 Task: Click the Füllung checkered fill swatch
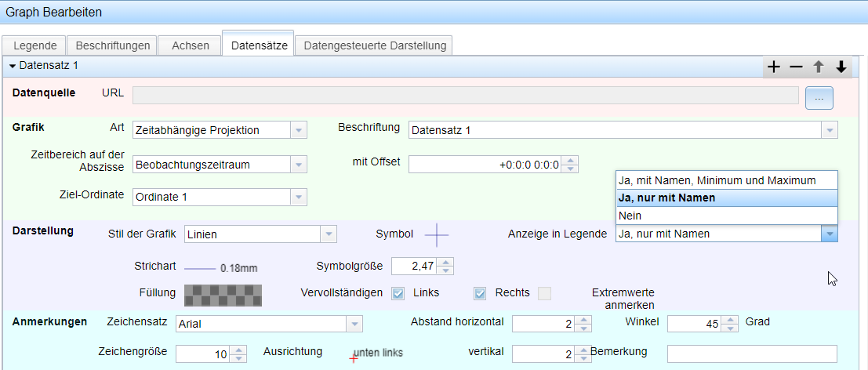(x=223, y=295)
